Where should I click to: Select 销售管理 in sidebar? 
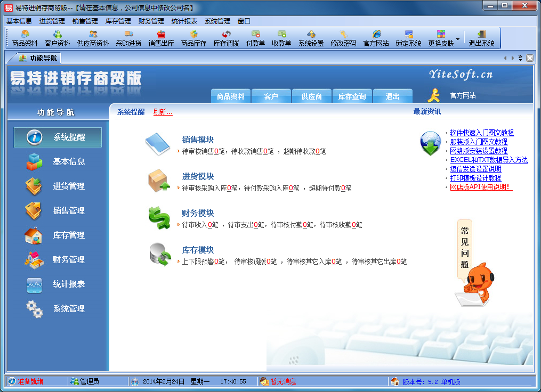click(55, 211)
